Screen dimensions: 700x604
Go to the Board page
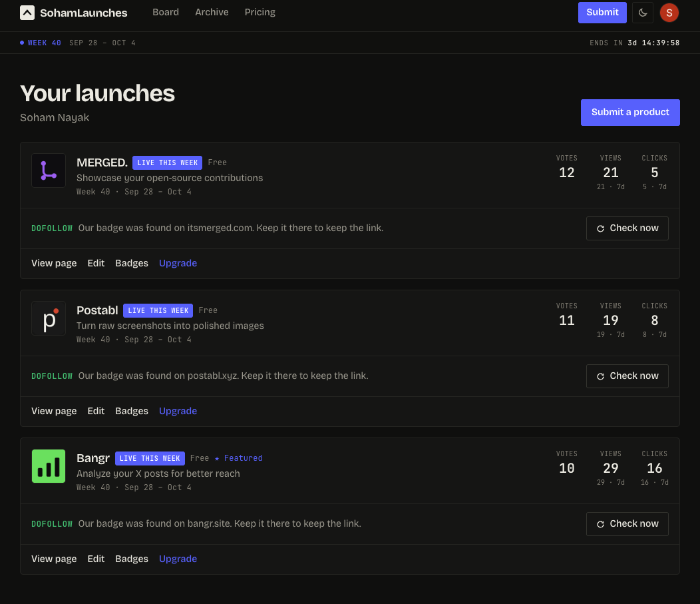tap(166, 12)
